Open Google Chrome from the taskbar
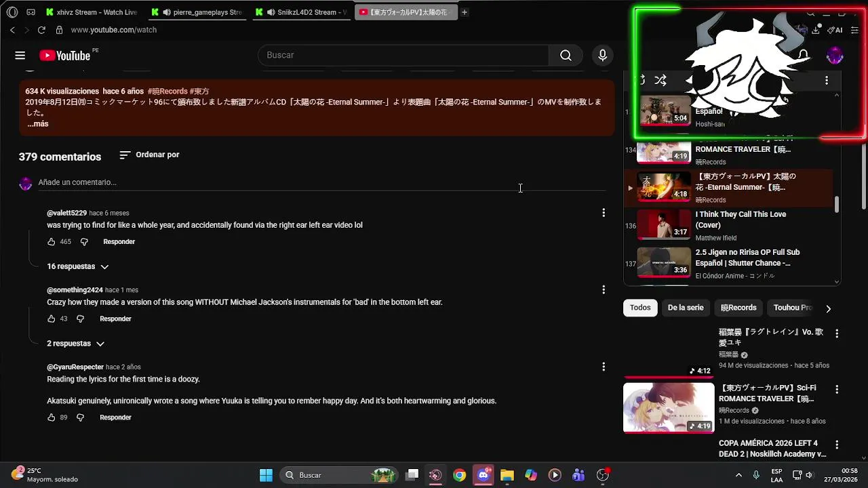 (460, 475)
